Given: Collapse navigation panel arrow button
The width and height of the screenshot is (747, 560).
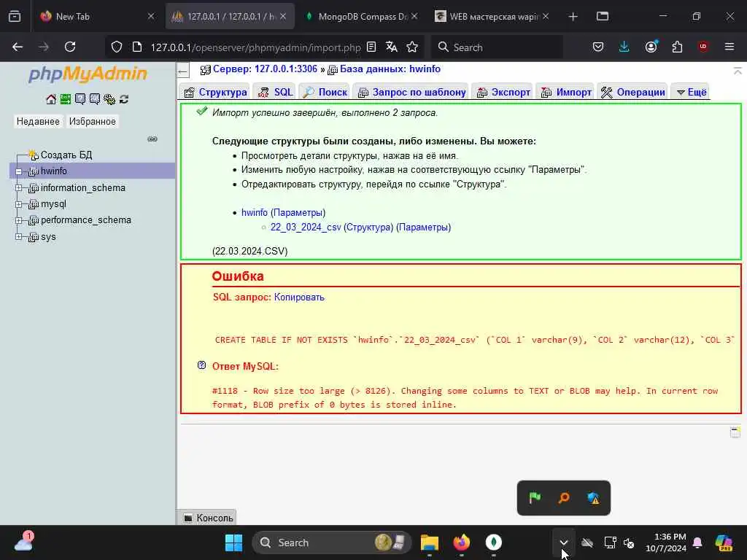Looking at the screenshot, I should point(183,72).
